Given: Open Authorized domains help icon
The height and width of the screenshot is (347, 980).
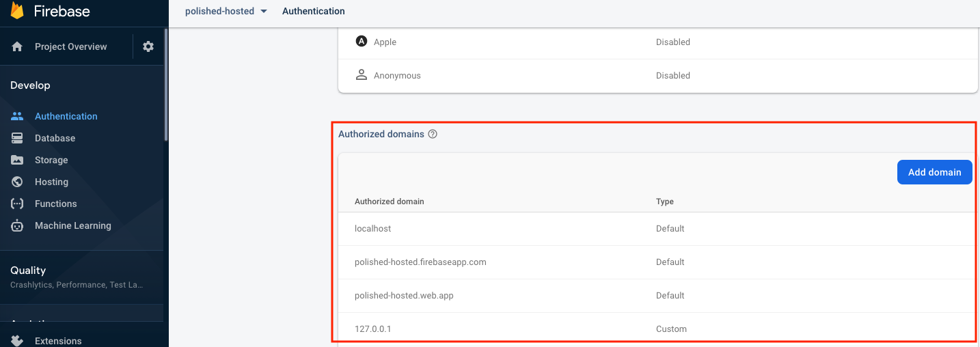Looking at the screenshot, I should point(433,134).
